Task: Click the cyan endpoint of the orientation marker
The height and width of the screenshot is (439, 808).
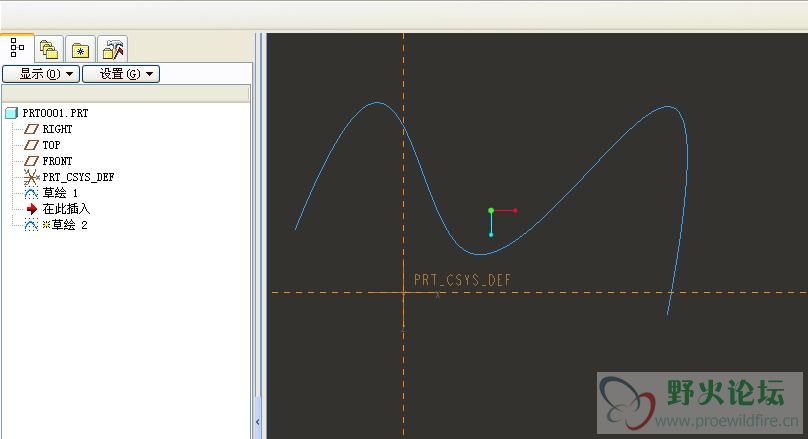Action: click(x=491, y=234)
